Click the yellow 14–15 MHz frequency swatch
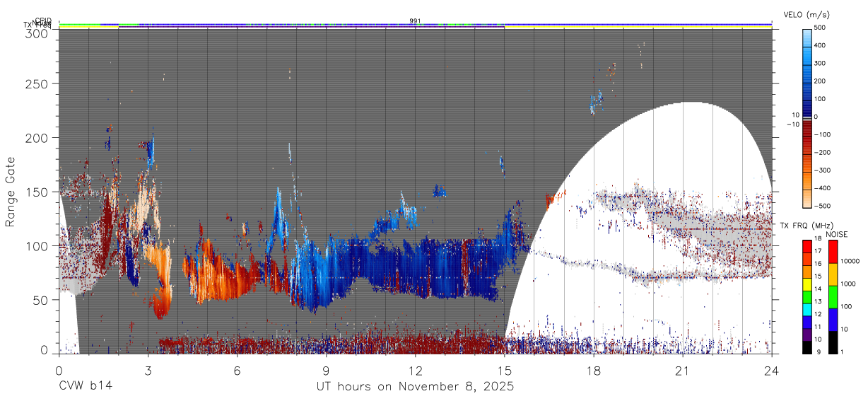The height and width of the screenshot is (401, 868). click(807, 284)
